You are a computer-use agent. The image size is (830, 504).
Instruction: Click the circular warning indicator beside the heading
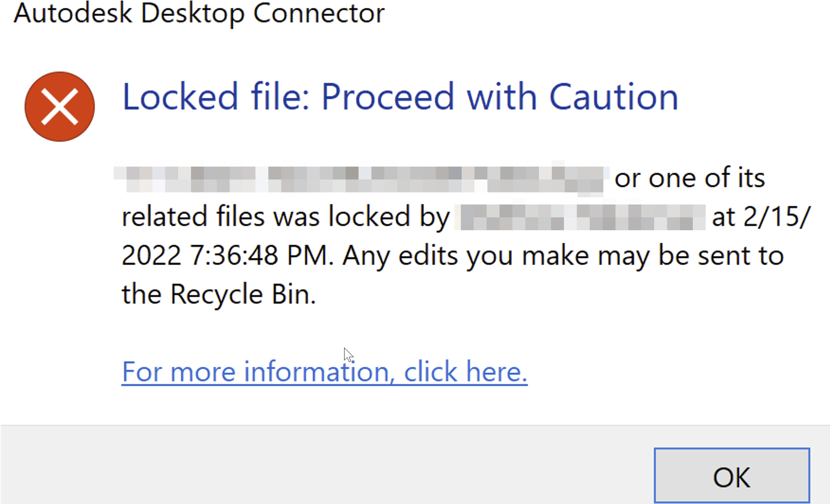(59, 106)
